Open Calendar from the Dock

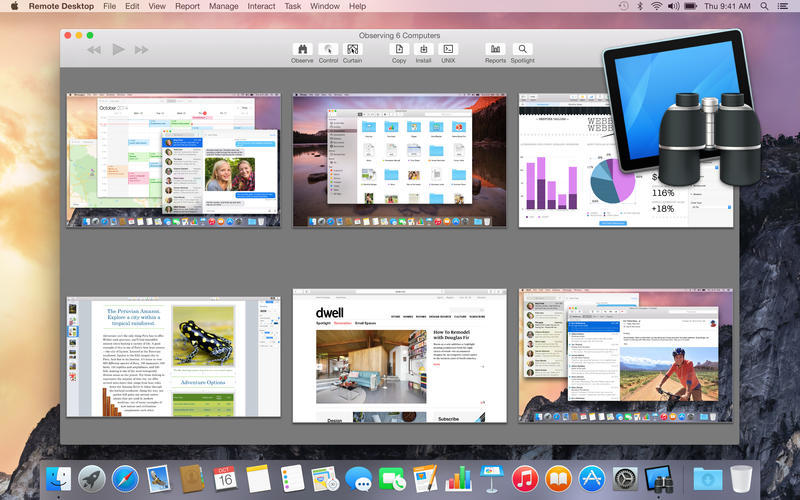[x=225, y=479]
